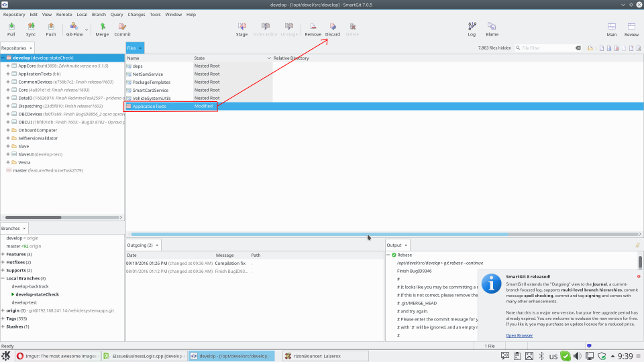Open the Log view icon
The width and height of the screenshot is (644, 362).
click(472, 29)
